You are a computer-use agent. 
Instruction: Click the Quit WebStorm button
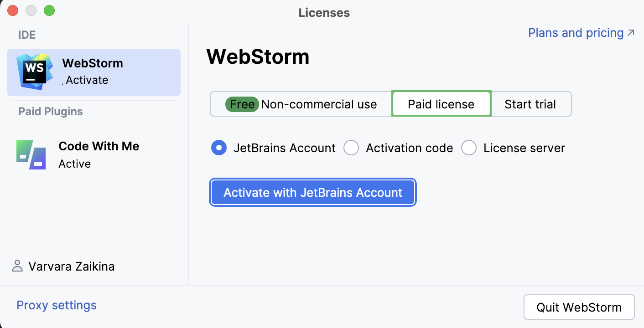click(579, 307)
